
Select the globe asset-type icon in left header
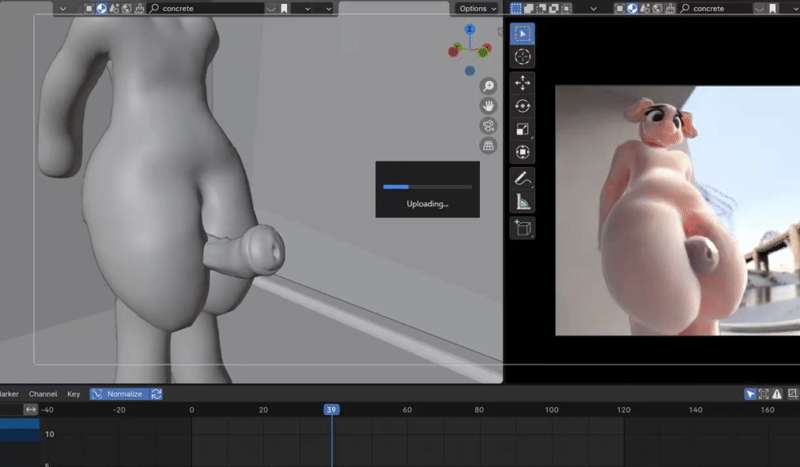coord(127,8)
